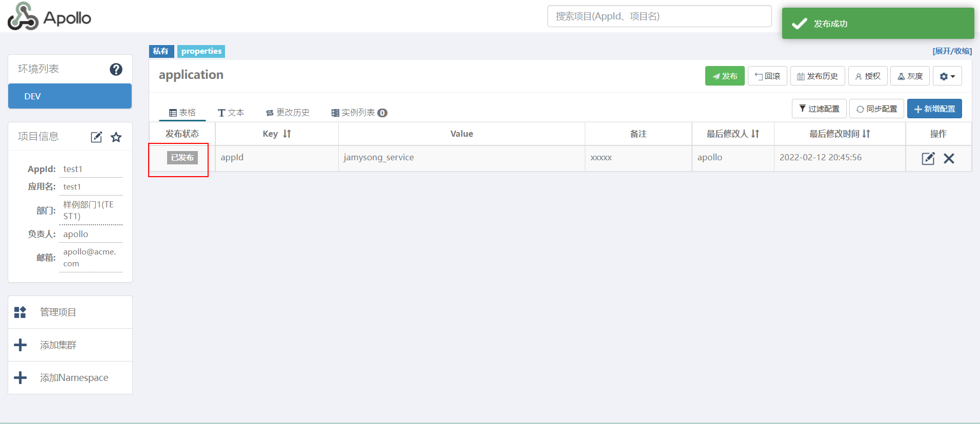Viewport: 980px width, 425px height.
Task: Click the 管理项目 grid icon
Action: click(x=20, y=312)
